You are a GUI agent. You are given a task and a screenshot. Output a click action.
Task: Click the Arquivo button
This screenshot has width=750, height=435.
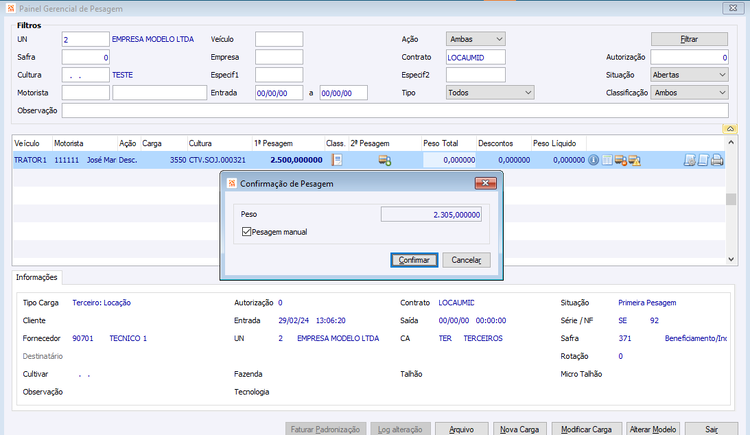pyautogui.click(x=462, y=429)
